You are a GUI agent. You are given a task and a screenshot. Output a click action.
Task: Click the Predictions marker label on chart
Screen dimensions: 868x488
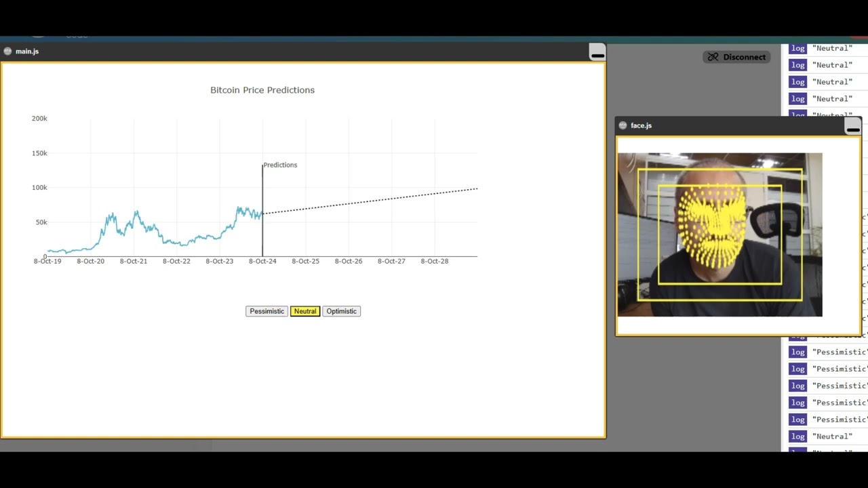[x=280, y=165]
